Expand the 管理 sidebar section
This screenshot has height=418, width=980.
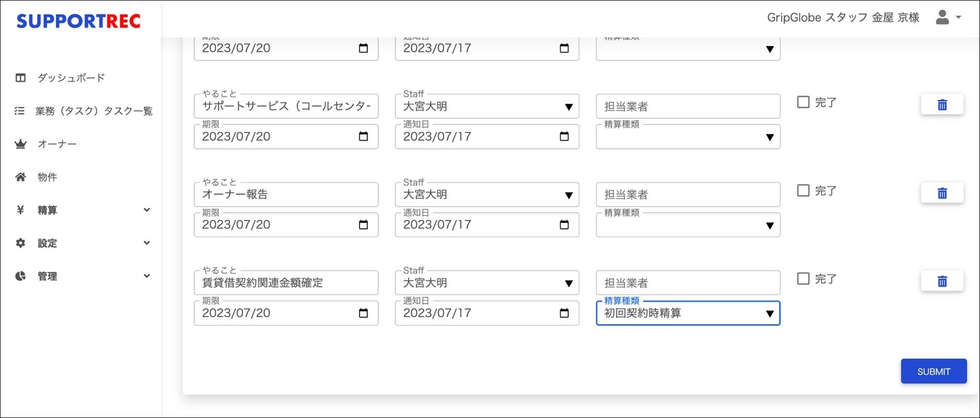[x=83, y=276]
